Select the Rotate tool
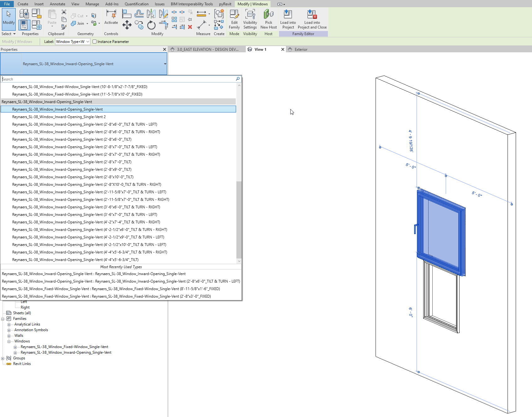Screen dimensions: 532x417 tap(151, 25)
